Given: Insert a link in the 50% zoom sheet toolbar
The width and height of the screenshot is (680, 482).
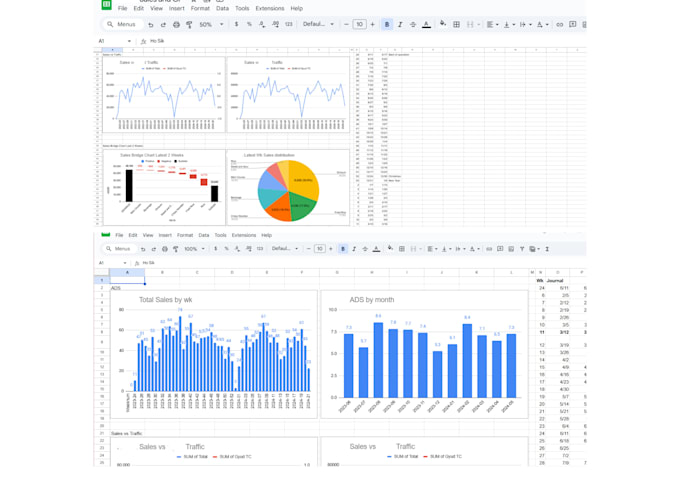Looking at the screenshot, I should coord(559,24).
